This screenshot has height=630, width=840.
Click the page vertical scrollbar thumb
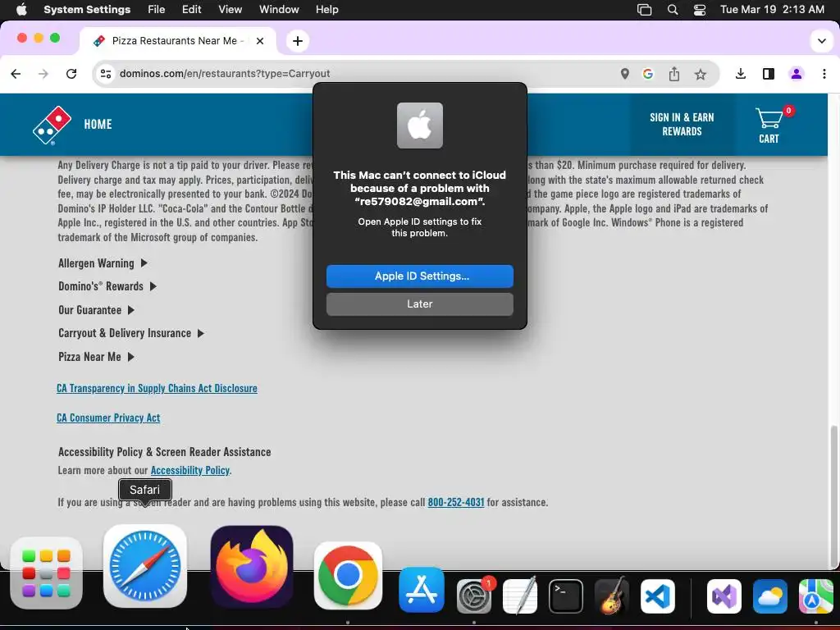[833, 495]
